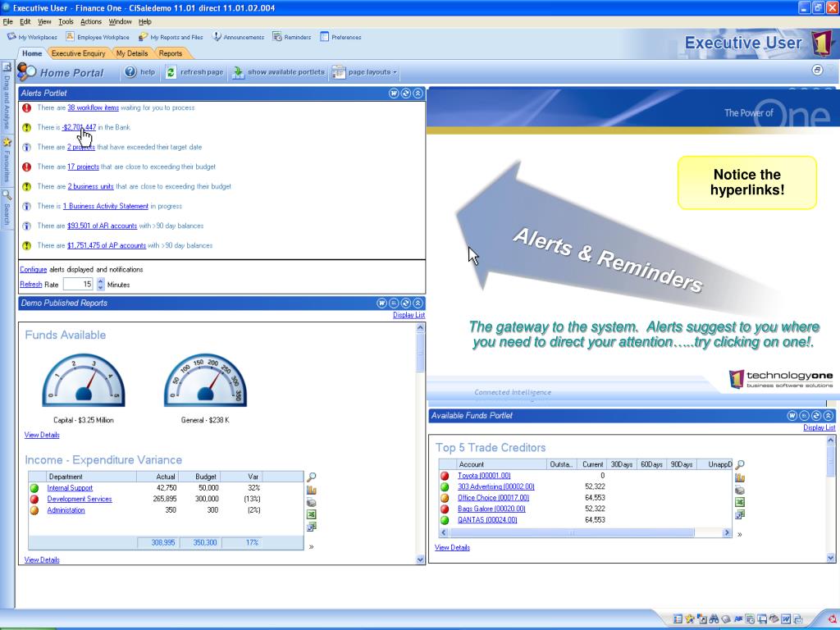840x630 pixels.
Task: Click the Favourites star icon in sidebar
Action: pyautogui.click(x=7, y=142)
